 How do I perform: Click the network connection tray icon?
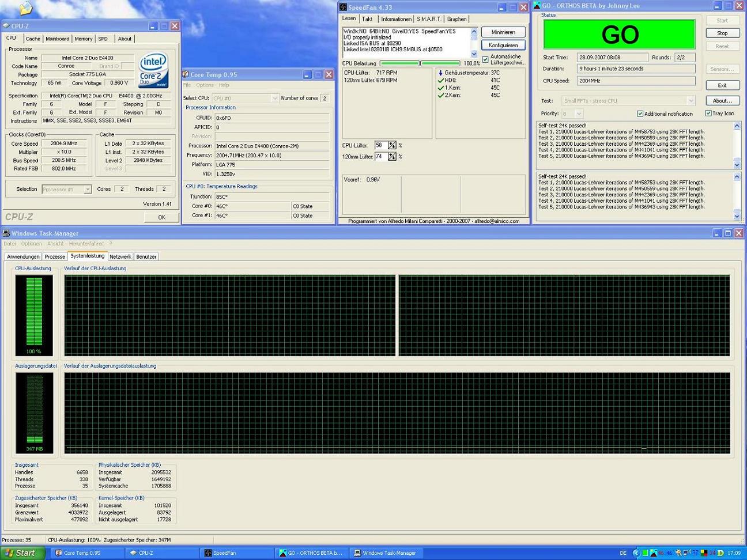687,553
